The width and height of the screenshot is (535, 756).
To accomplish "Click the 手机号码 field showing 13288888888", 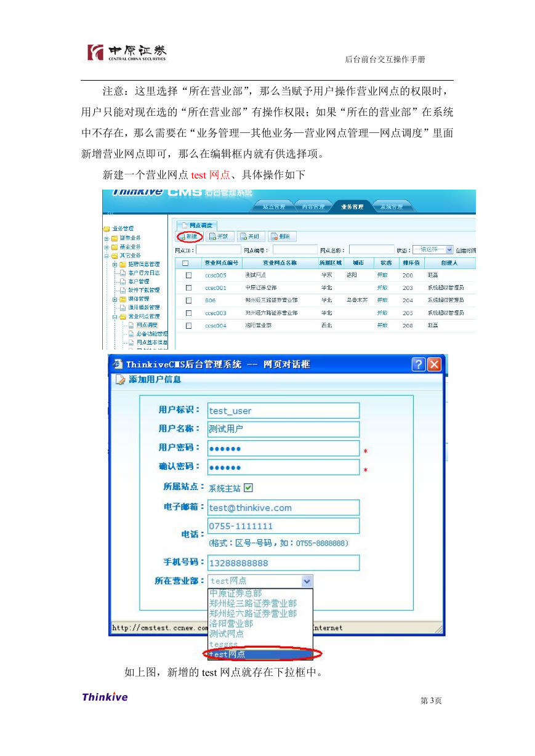I will (x=283, y=563).
